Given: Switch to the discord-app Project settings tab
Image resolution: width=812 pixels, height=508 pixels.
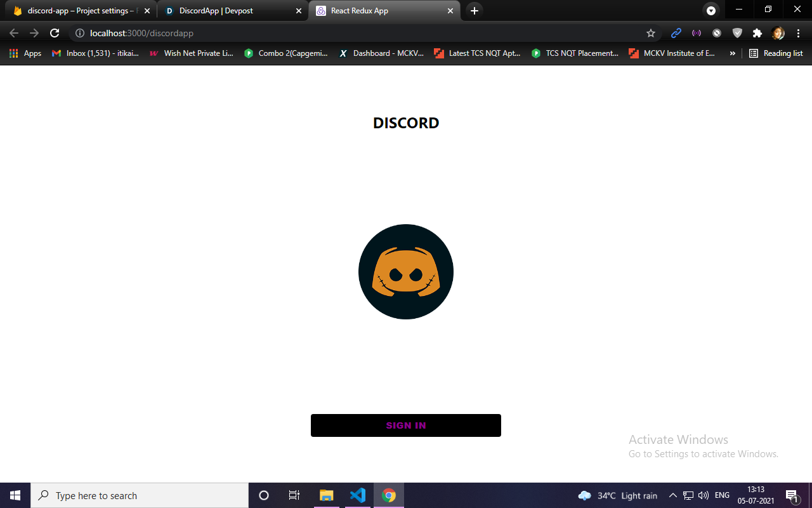Looking at the screenshot, I should click(x=81, y=11).
